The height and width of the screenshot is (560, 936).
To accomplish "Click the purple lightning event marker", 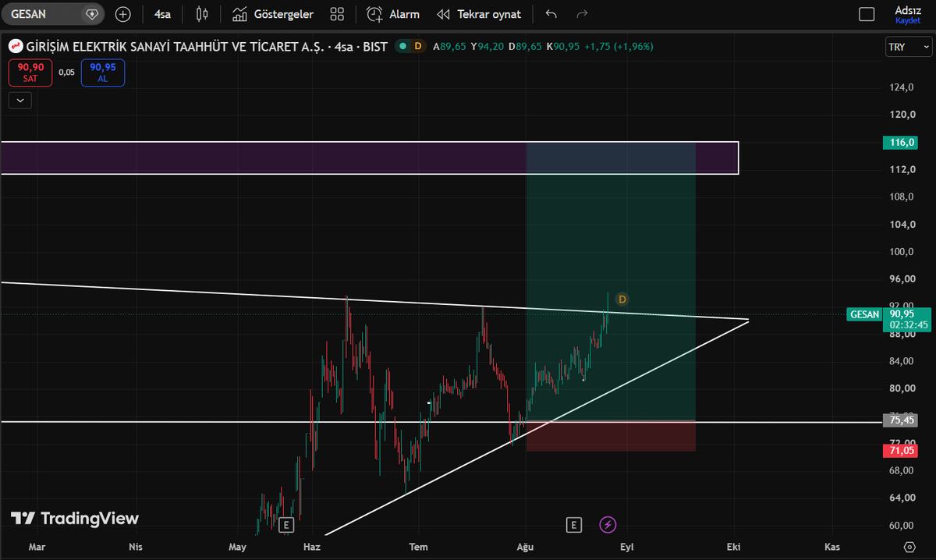I will [x=608, y=524].
